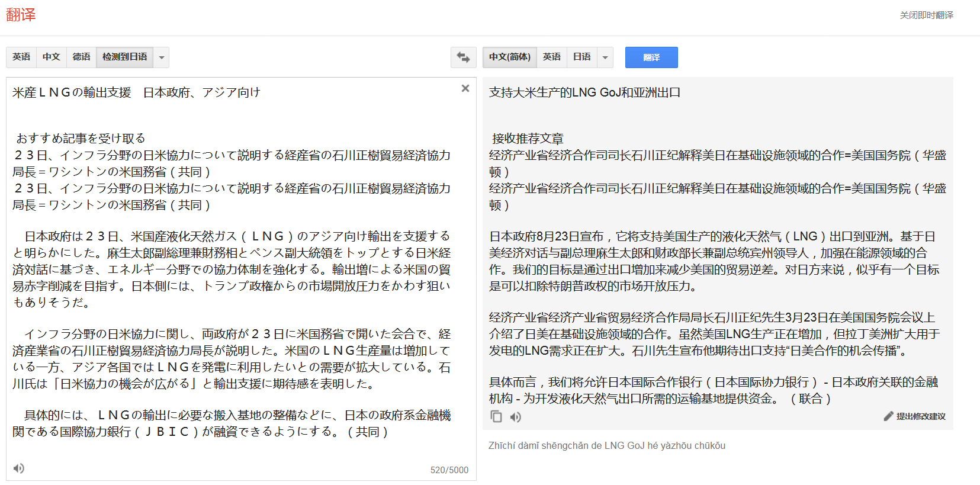Select 英语 as source language
This screenshot has width=980, height=485.
[x=21, y=57]
